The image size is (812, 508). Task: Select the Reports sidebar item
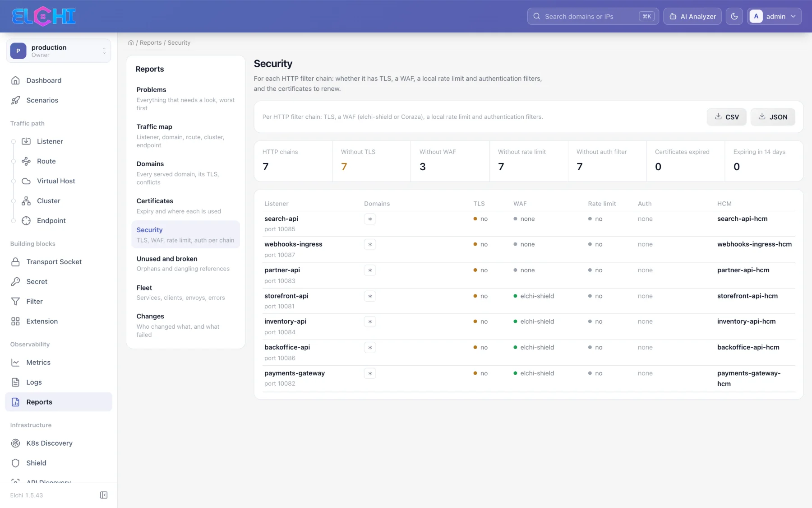tap(58, 402)
